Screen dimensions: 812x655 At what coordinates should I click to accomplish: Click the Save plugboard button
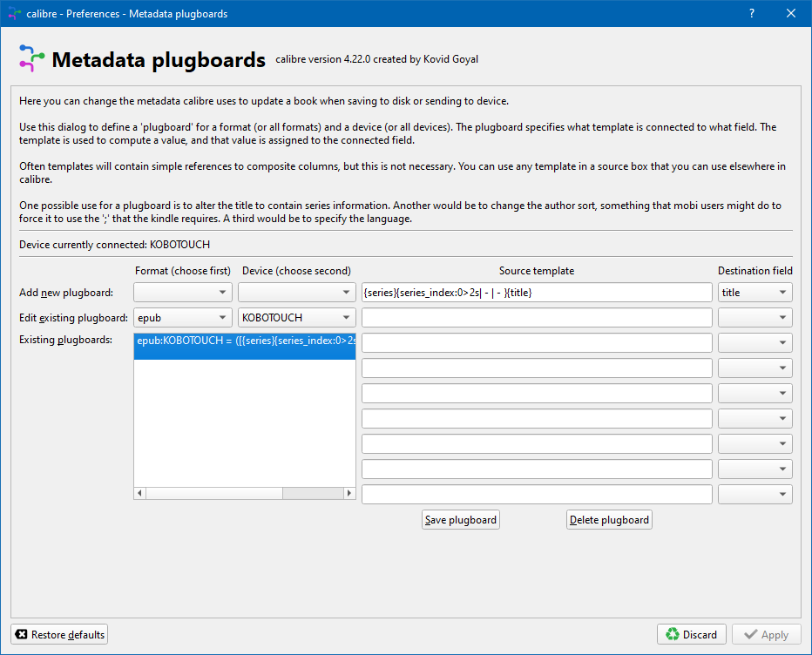tap(460, 519)
